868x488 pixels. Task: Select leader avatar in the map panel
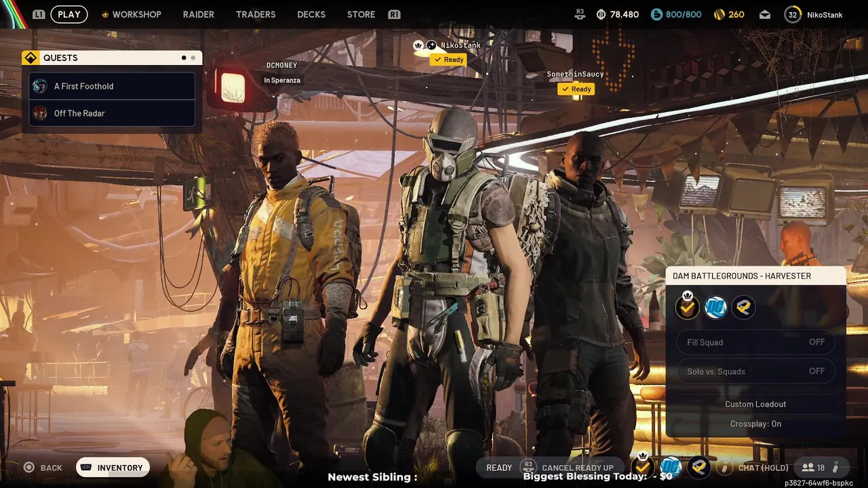688,307
